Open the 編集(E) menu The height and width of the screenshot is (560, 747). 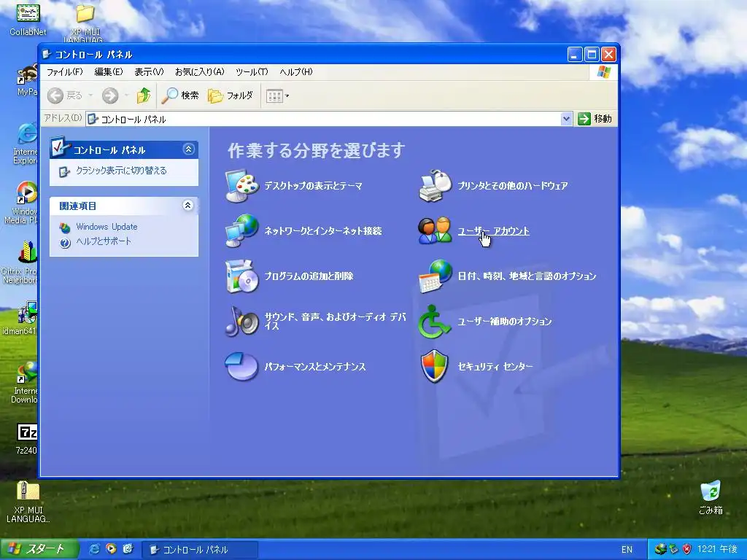(108, 72)
